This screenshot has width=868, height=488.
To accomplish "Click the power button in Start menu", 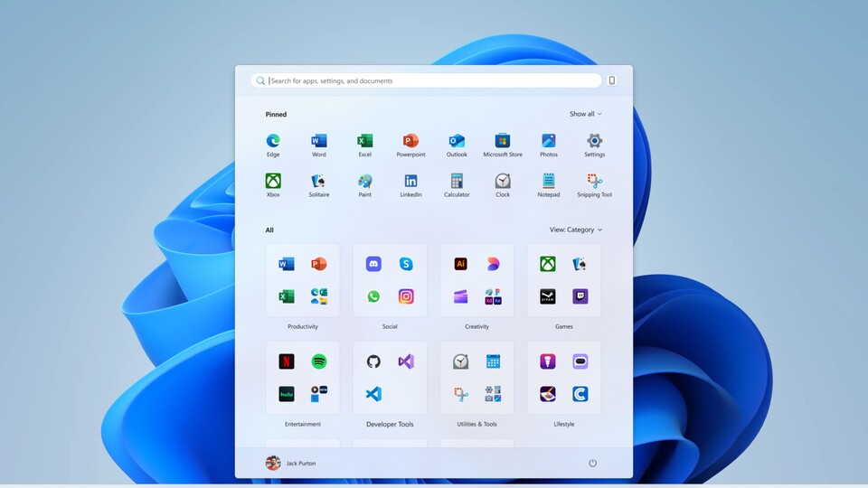I will [592, 464].
